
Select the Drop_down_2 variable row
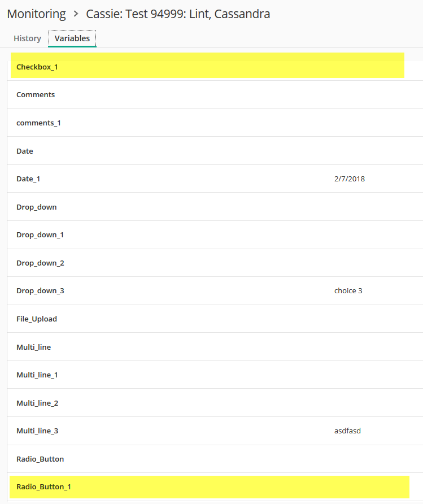pos(215,263)
